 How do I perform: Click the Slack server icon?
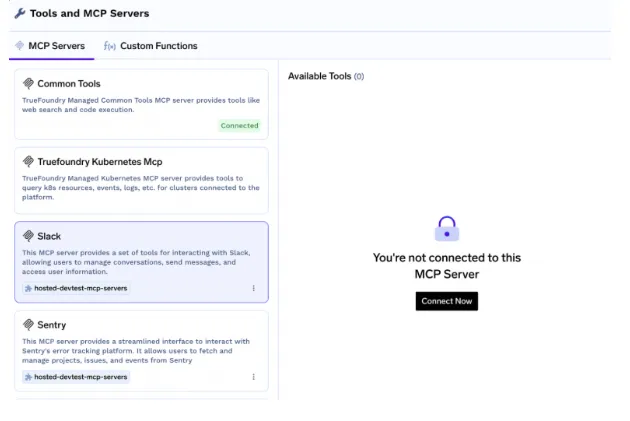(28, 235)
